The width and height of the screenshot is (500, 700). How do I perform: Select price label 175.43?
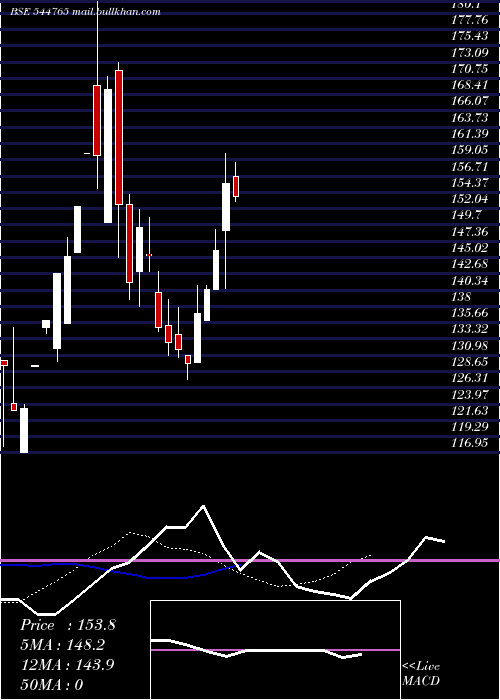469,36
